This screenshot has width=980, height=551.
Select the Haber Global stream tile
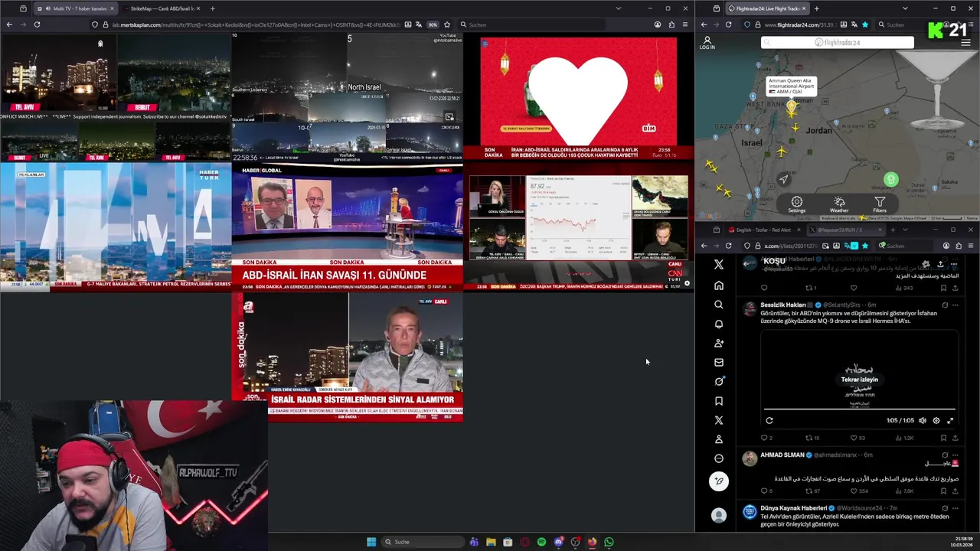tap(347, 227)
